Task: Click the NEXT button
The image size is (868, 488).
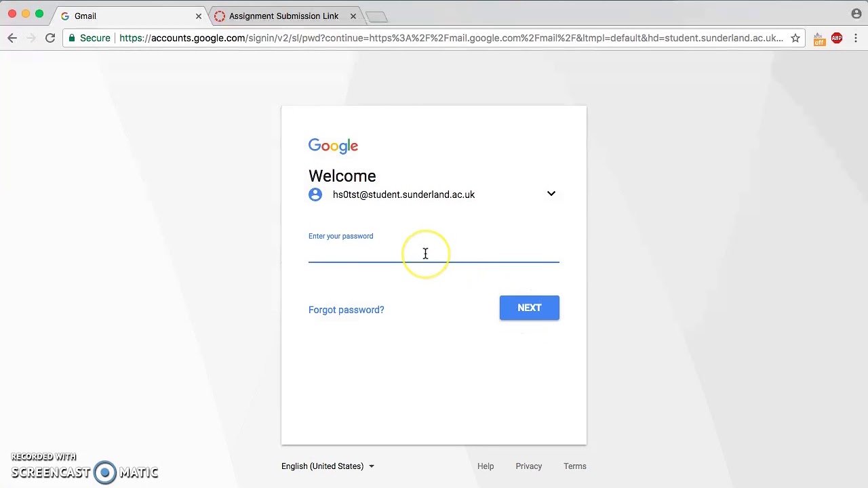Action: pyautogui.click(x=530, y=308)
